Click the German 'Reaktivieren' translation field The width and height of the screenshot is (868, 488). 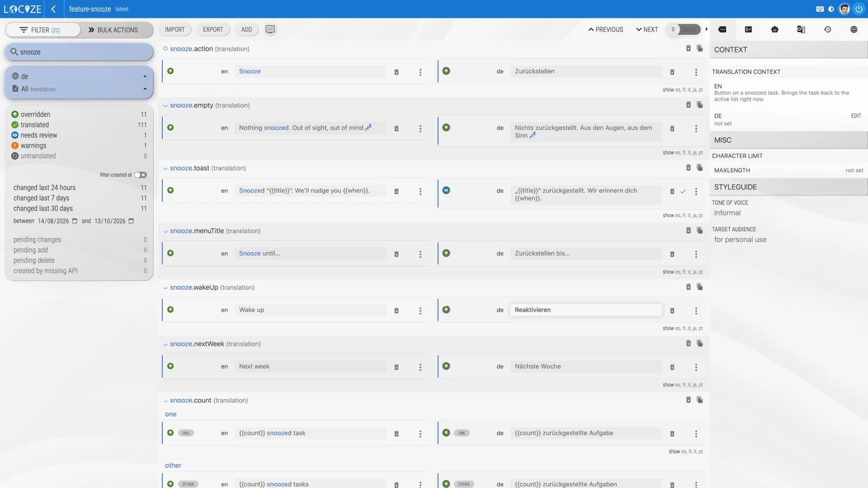point(585,310)
